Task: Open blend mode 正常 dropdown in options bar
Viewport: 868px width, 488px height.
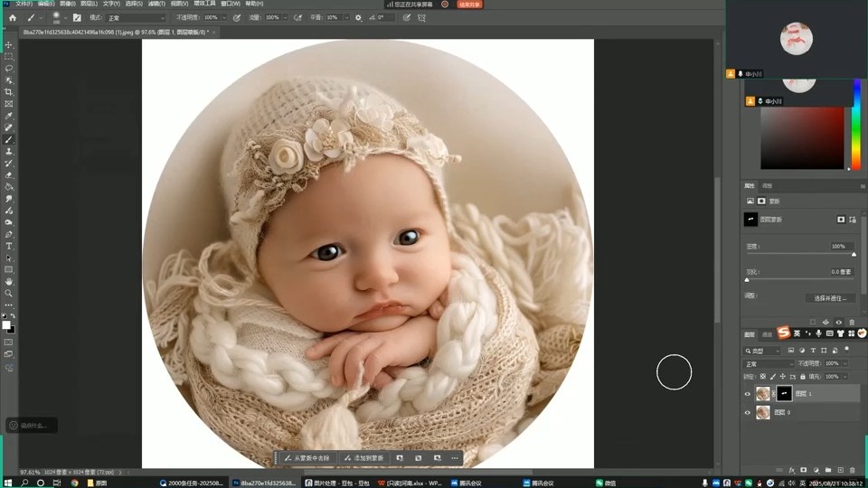Action: (x=136, y=18)
